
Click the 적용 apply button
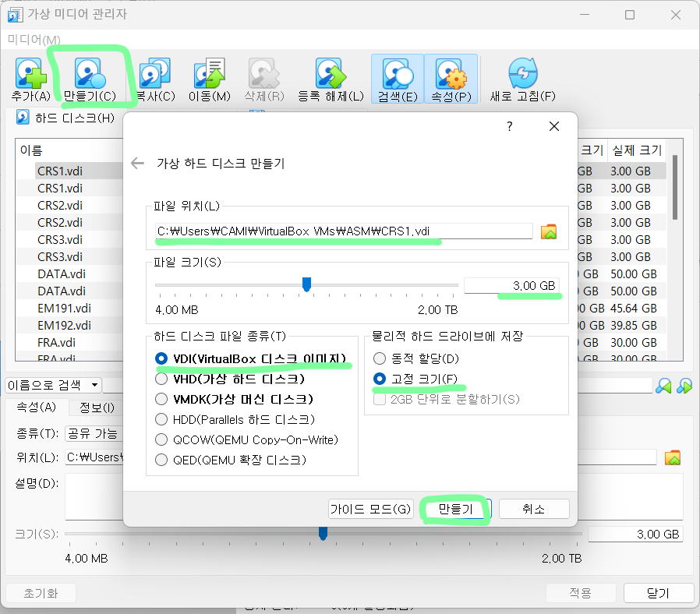click(x=581, y=593)
